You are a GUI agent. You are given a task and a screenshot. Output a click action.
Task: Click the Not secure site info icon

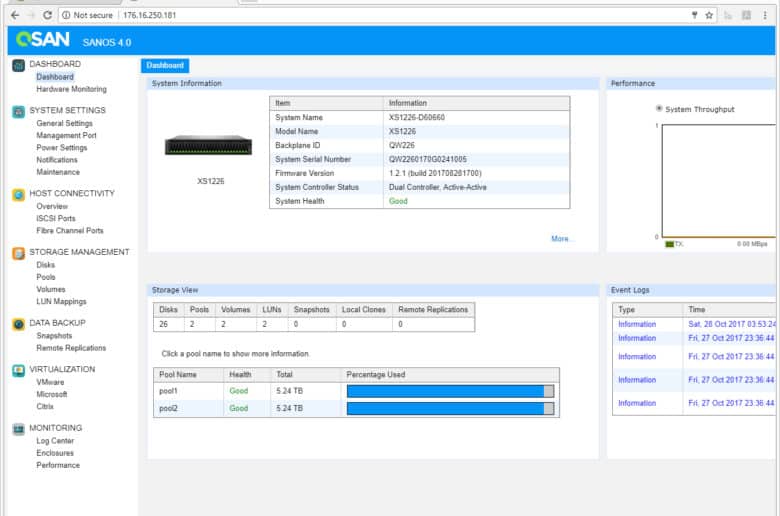coord(66,15)
